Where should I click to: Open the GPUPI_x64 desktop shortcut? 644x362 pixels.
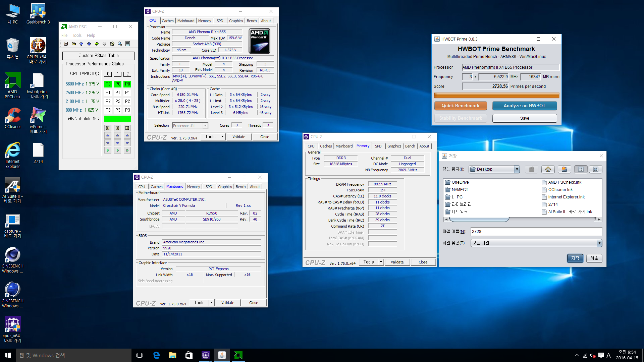pyautogui.click(x=38, y=50)
